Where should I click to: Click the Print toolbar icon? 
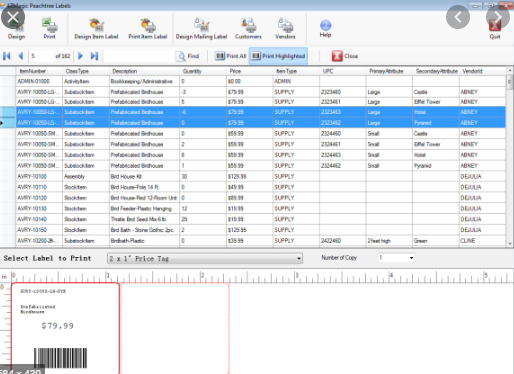coord(49,29)
